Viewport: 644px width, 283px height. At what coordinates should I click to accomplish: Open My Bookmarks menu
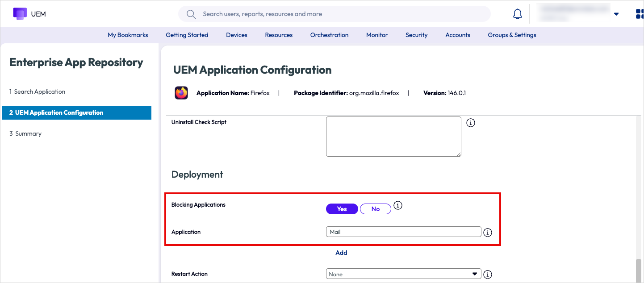point(128,35)
